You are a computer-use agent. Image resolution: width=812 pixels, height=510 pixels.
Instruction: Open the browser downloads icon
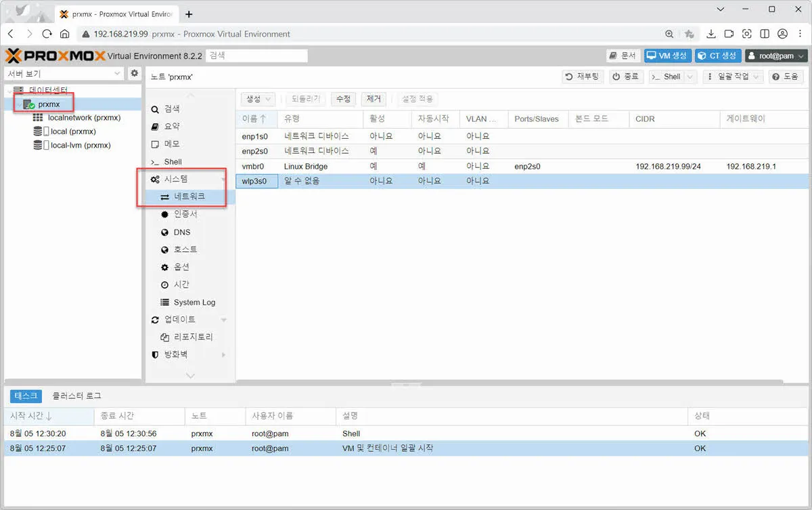711,34
